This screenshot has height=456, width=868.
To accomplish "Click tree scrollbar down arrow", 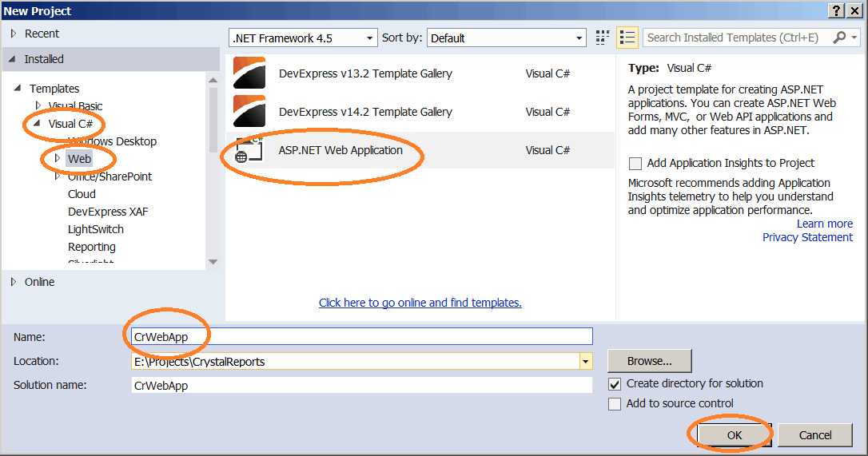I will point(213,262).
